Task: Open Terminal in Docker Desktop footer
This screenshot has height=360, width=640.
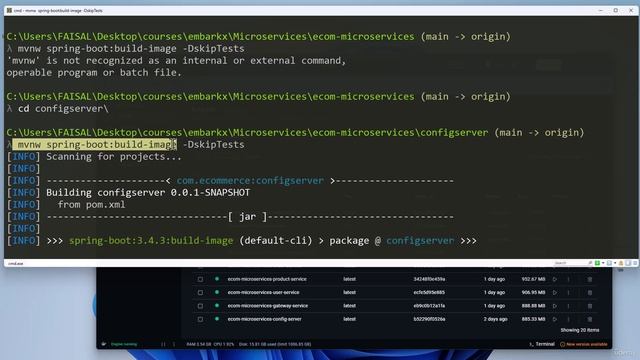Action: [542, 344]
